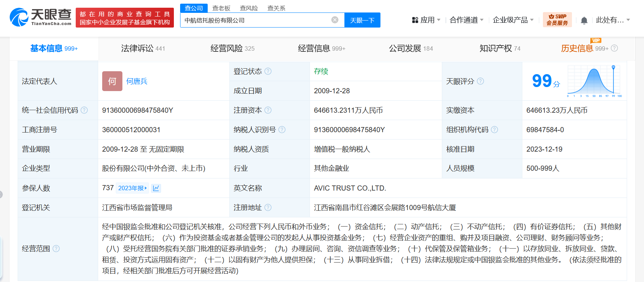644x282 pixels.
Task: Switch to the 经营风险 325 tab
Action: 232,48
